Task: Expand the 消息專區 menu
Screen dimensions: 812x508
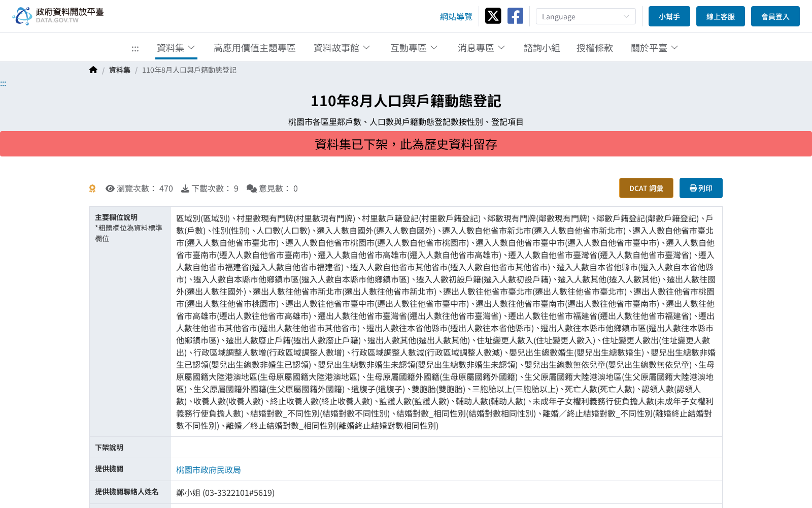Action: pyautogui.click(x=481, y=48)
